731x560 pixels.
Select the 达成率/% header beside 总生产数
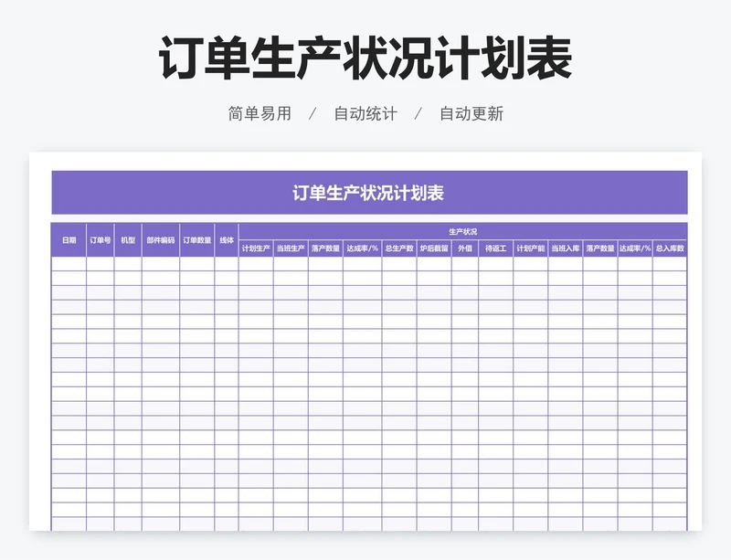[x=362, y=248]
